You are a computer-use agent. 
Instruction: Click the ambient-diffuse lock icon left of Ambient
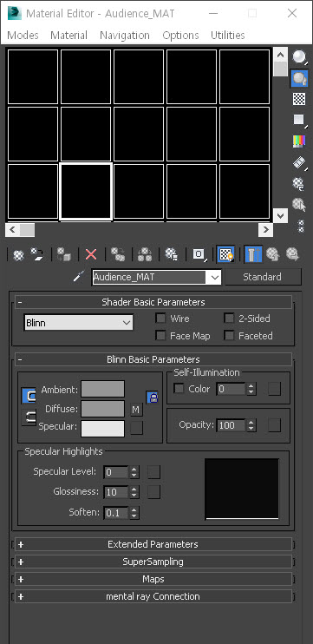(29, 396)
